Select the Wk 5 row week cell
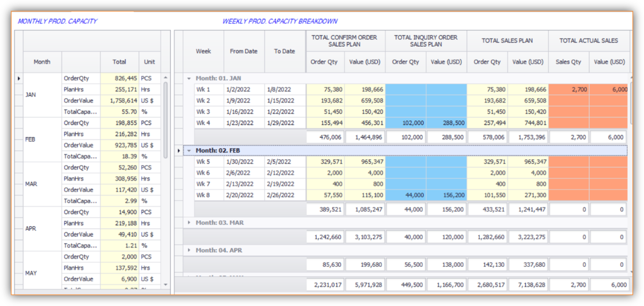The width and height of the screenshot is (644, 306). [x=209, y=162]
